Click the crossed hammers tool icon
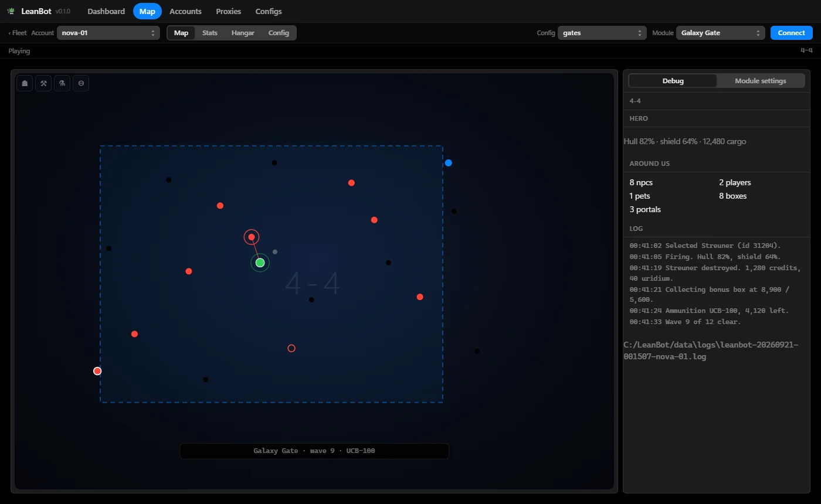 point(43,83)
